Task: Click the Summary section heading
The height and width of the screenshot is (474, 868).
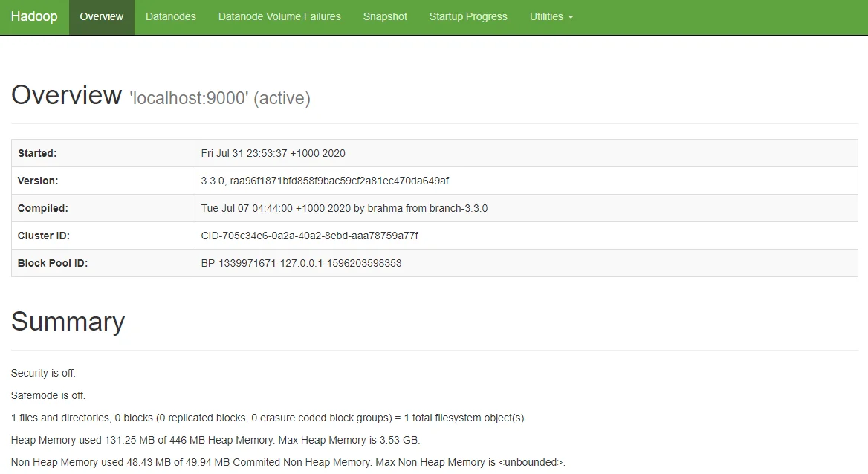Action: pyautogui.click(x=68, y=322)
